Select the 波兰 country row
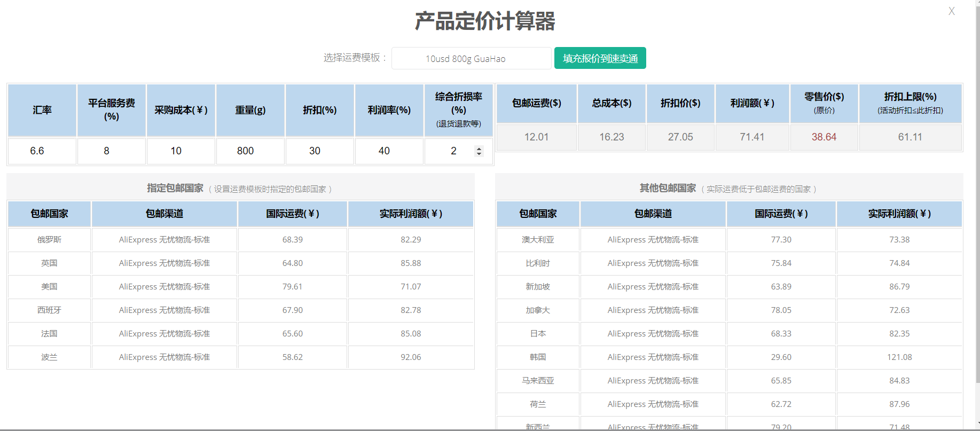The image size is (980, 431). click(x=240, y=357)
